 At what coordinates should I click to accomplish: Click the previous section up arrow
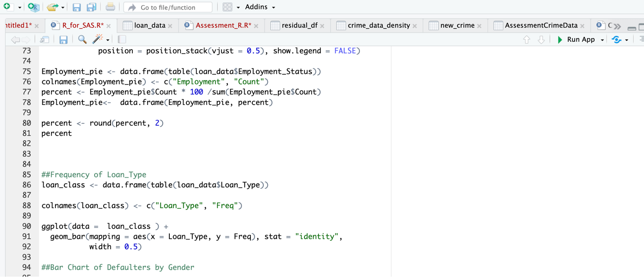pos(526,40)
